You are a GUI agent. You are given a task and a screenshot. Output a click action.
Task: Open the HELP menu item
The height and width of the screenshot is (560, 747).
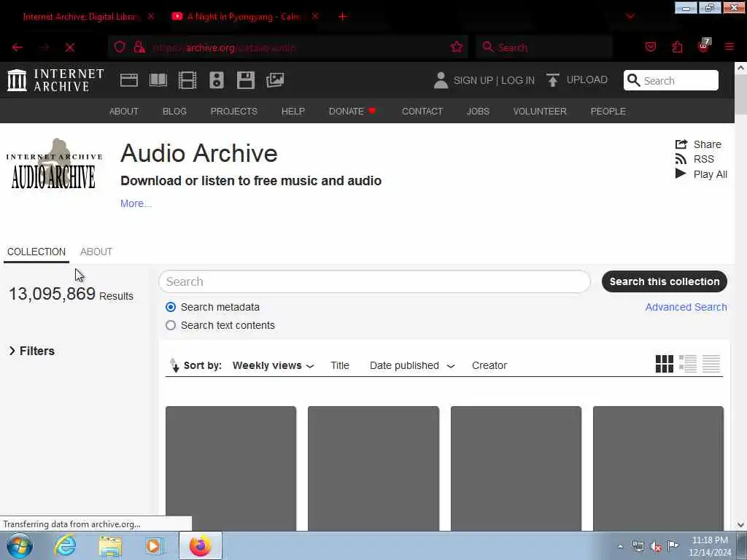click(293, 111)
